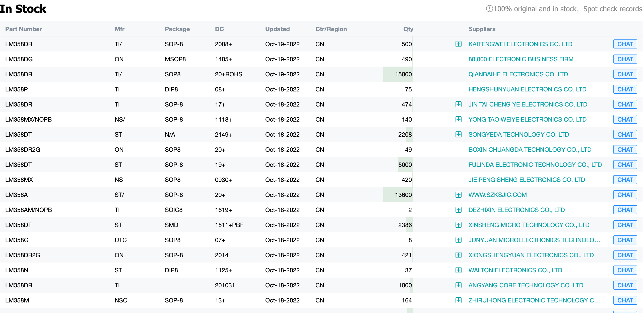644x313 pixels.
Task: Click CHAT for ZHIRUIHONG ELECTRONIC TECHNOLOGY
Action: tap(625, 300)
